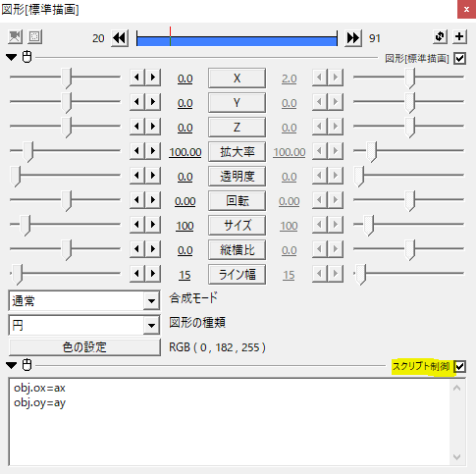
Task: Click the grid display icon beside camera icon
Action: [x=34, y=37]
